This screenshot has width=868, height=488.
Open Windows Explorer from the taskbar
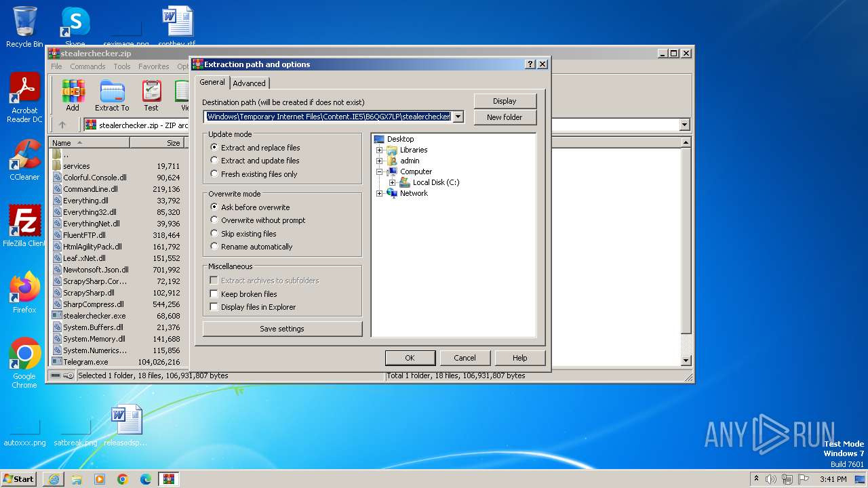point(77,479)
